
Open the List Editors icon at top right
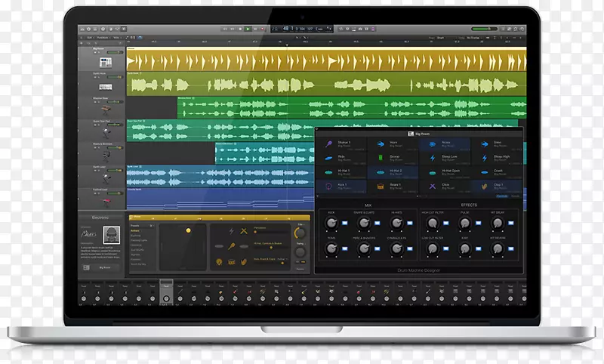point(503,29)
